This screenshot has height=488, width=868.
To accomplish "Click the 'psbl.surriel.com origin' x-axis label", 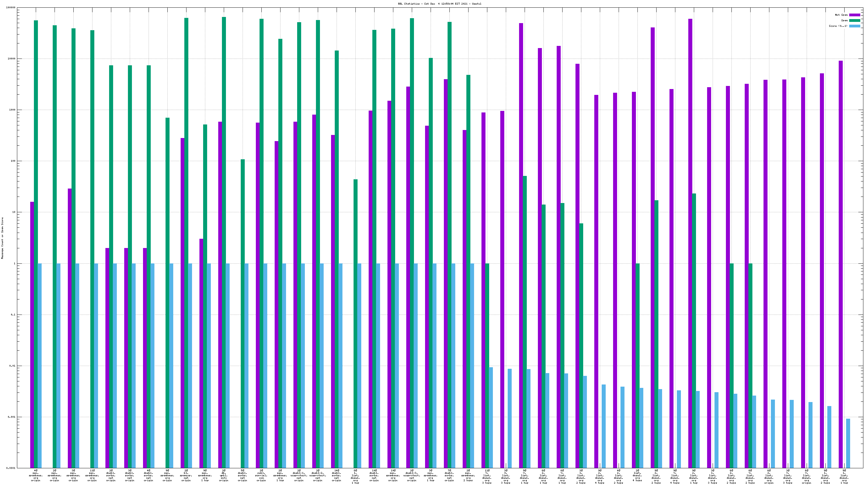I will click(x=261, y=475).
